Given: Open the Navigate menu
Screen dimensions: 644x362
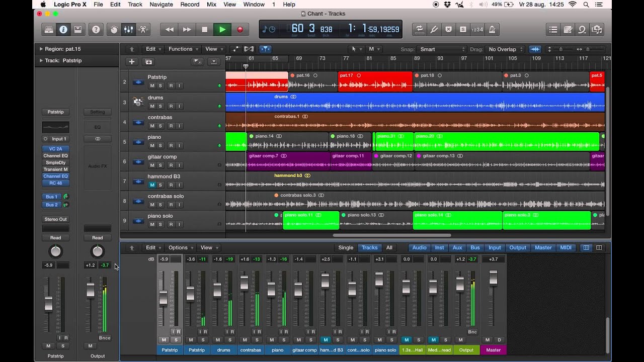Looking at the screenshot, I should pyautogui.click(x=161, y=5).
